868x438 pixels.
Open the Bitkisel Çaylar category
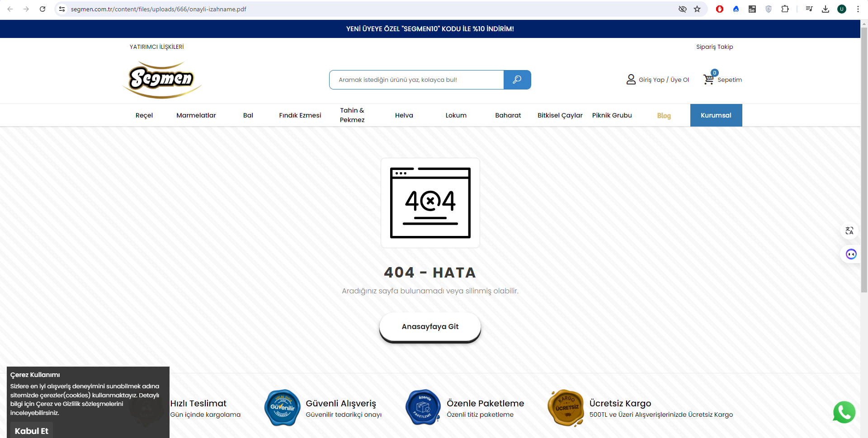(x=560, y=115)
